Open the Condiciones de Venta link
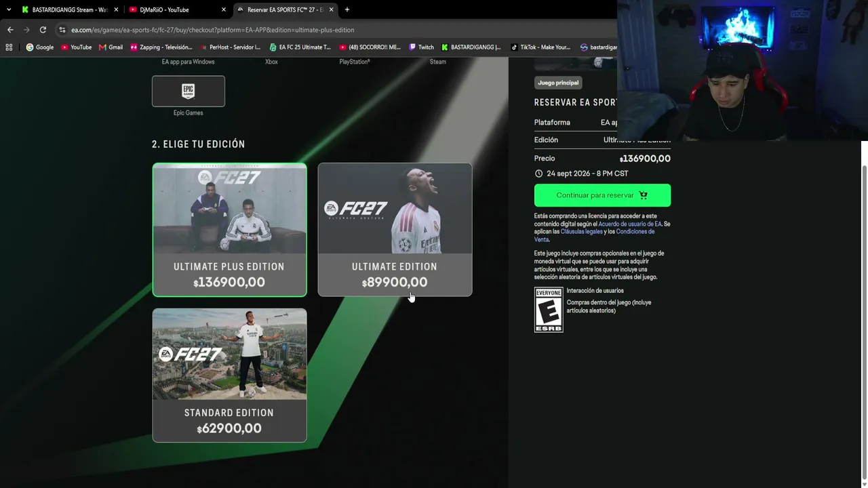 tap(594, 236)
